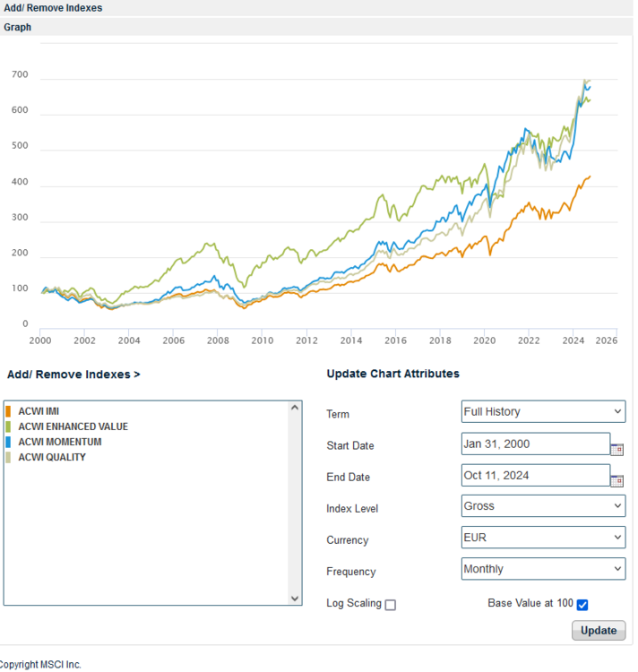Open the Currency dropdown showing EUR
Screen dimensions: 638x672
click(x=543, y=538)
